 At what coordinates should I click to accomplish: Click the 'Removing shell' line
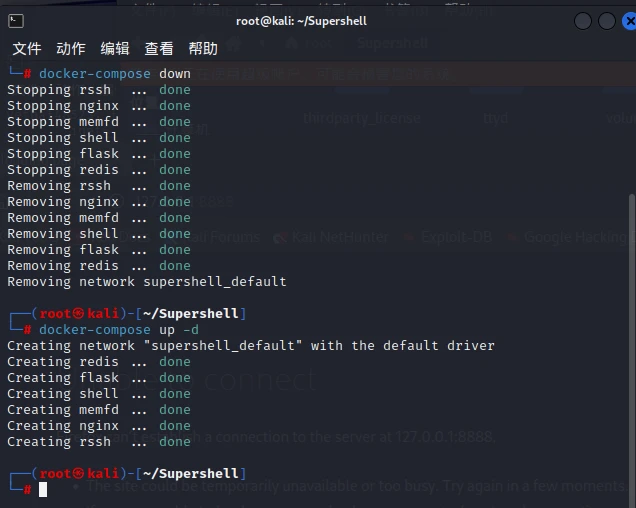[x=99, y=234]
